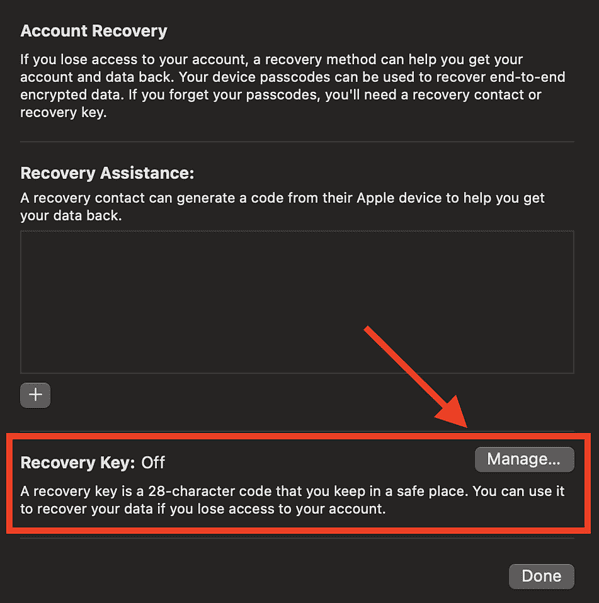Click "your data back." under Recovery Assistance

71,215
